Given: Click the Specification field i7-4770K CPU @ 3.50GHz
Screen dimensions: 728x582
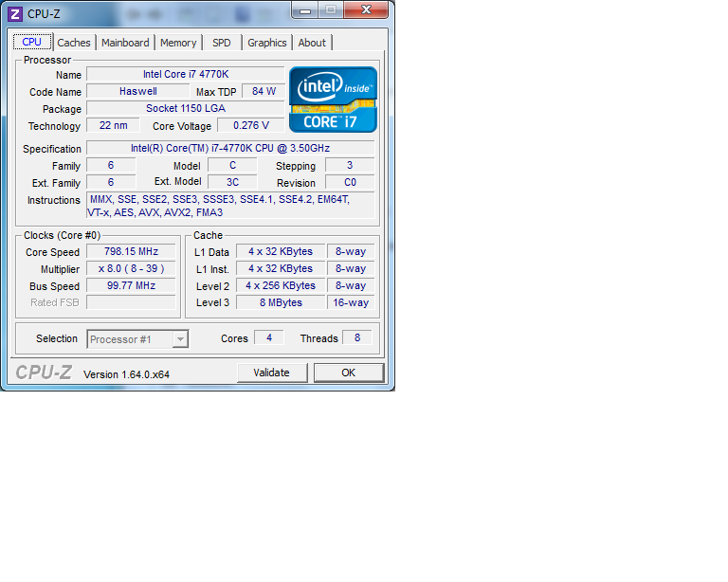Looking at the screenshot, I should click(x=230, y=148).
